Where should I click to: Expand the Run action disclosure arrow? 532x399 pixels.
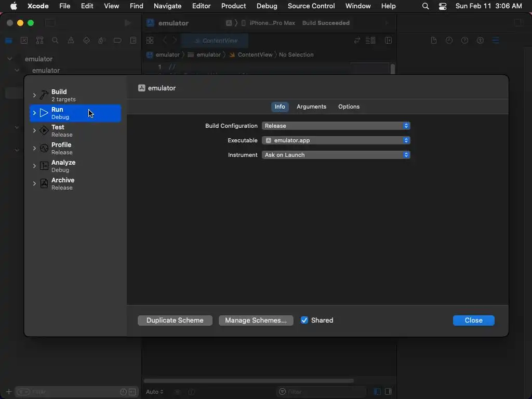pos(34,113)
